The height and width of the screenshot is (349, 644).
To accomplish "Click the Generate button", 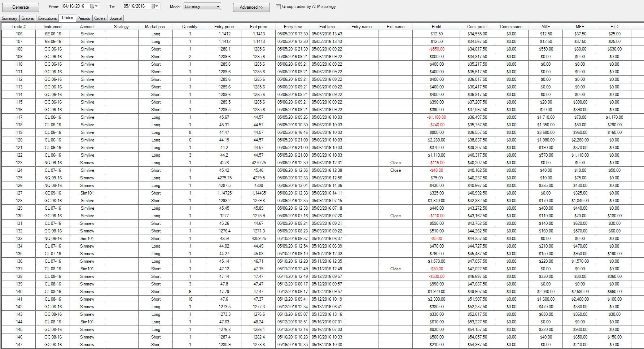I will tap(21, 7).
